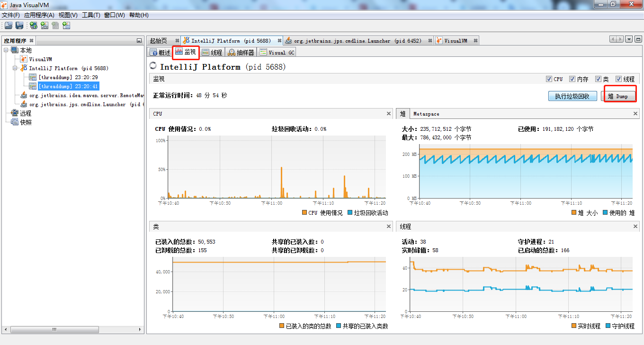The image size is (644, 345).
Task: Switch to the 概述 overview tab
Action: pos(160,52)
